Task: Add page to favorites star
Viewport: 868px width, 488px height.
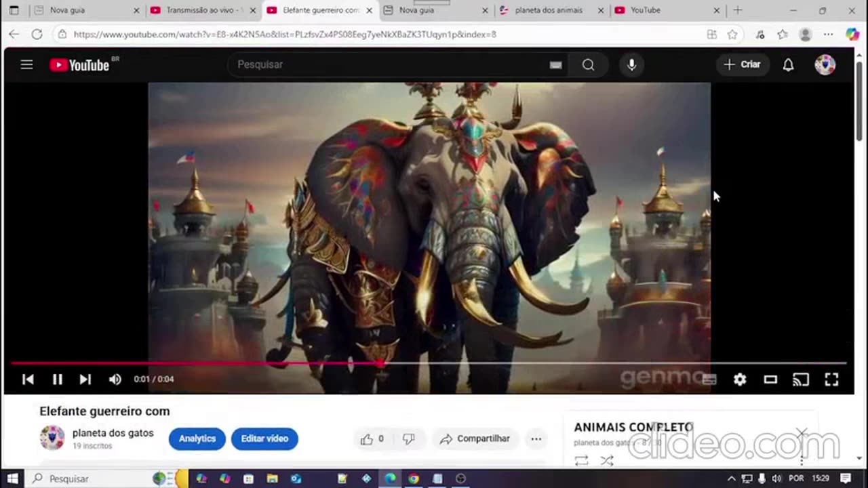Action: (732, 34)
